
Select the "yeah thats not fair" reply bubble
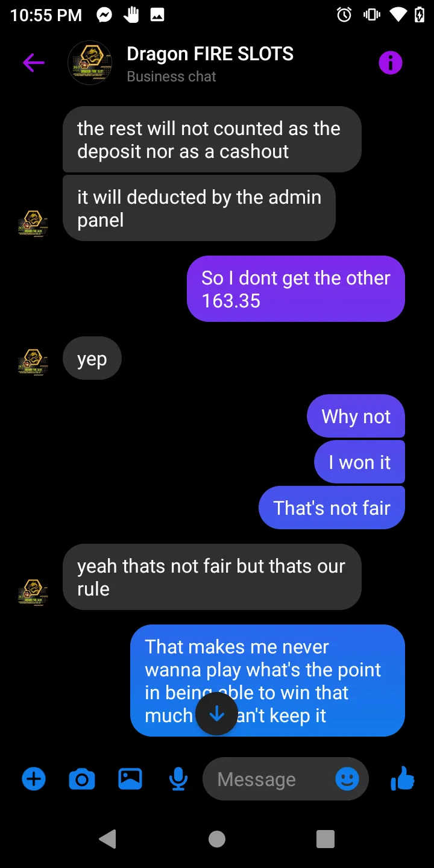(x=212, y=577)
